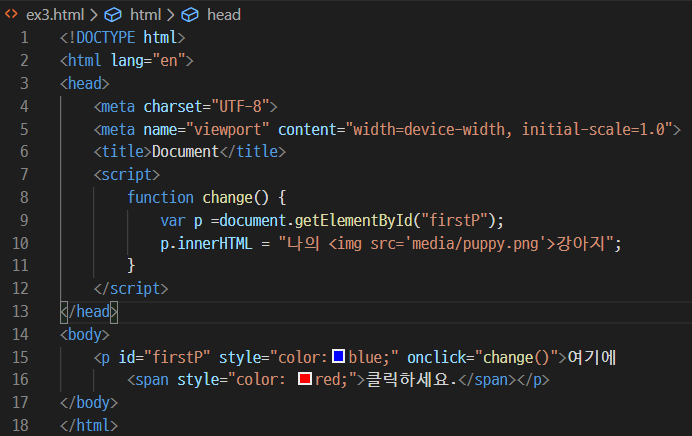Viewport: 692px width, 436px height.
Task: Click the DOCTYPE text on line 1
Action: (105, 38)
